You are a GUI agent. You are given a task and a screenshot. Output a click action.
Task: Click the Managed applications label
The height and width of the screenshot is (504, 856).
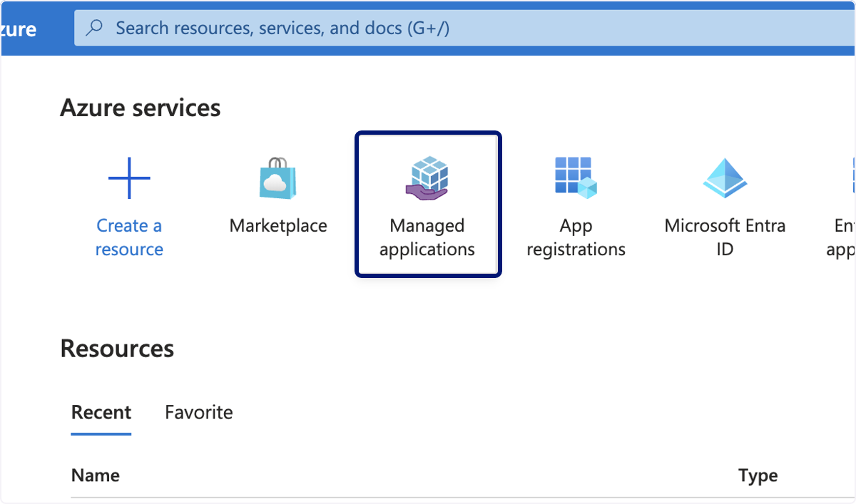click(x=427, y=237)
